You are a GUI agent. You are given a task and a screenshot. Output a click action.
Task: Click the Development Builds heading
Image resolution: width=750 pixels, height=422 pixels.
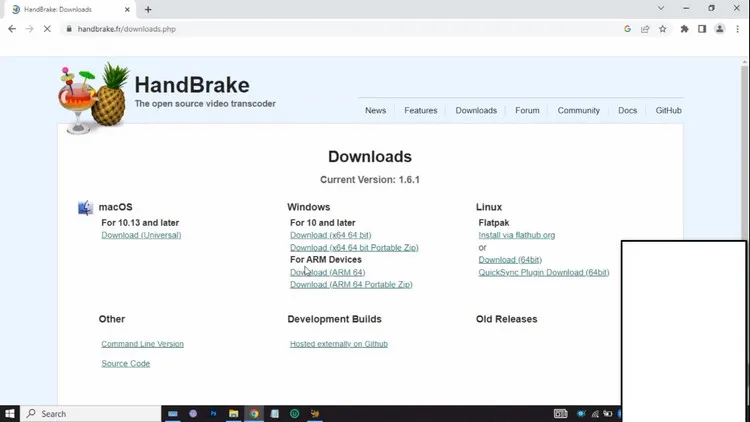tap(334, 319)
